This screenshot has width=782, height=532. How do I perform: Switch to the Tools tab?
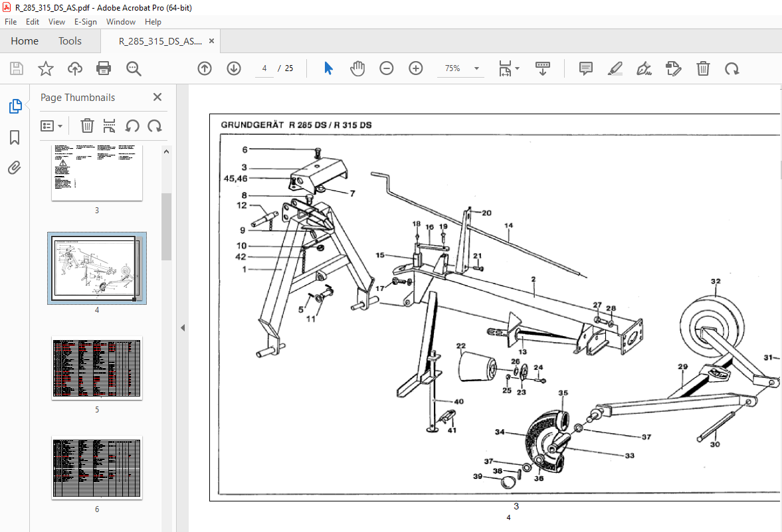(70, 41)
